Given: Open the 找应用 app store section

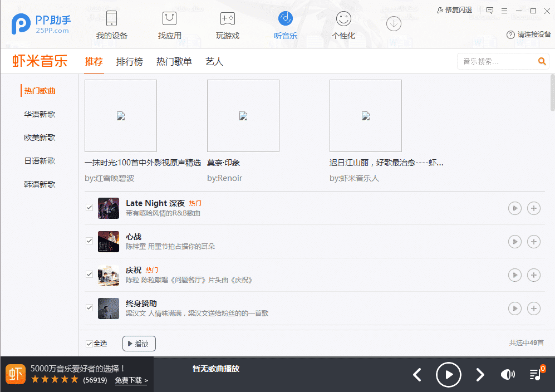Looking at the screenshot, I should click(x=170, y=25).
